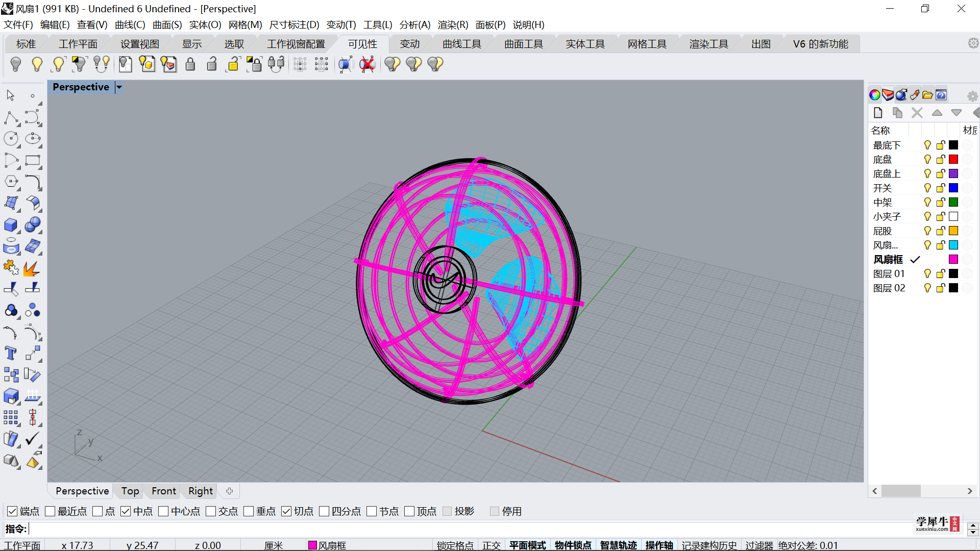Screen dimensions: 980x551
Task: Open the 文件(F) menu
Action: click(x=18, y=24)
